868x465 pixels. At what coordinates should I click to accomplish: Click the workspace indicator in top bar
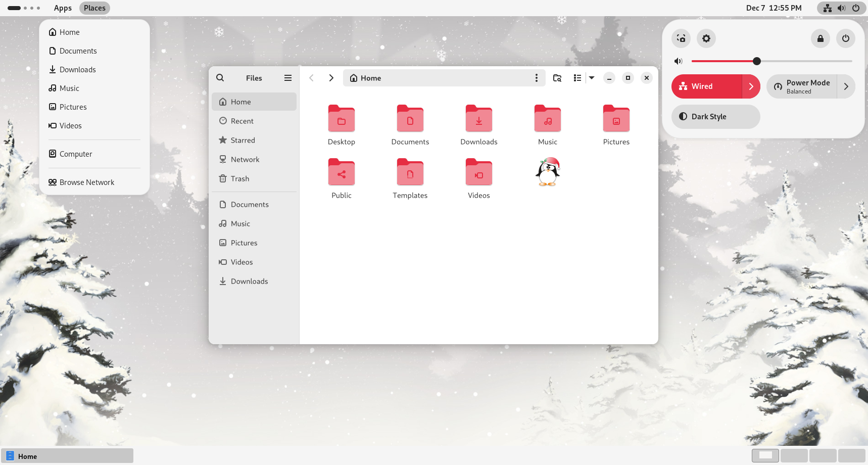click(24, 8)
